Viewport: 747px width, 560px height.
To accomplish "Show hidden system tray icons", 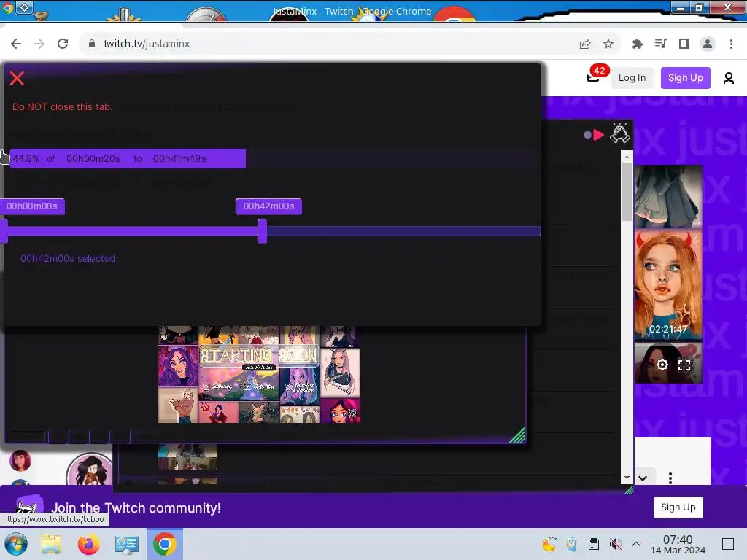I will pos(636,544).
